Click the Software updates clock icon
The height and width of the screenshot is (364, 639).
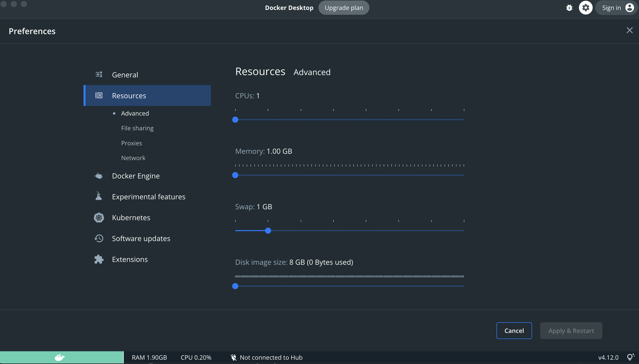[99, 239]
